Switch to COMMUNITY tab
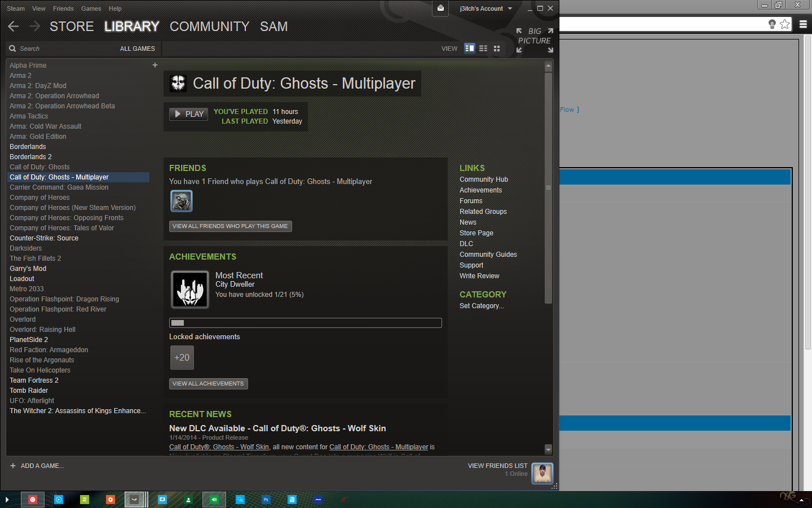Image resolution: width=812 pixels, height=508 pixels. tap(209, 27)
